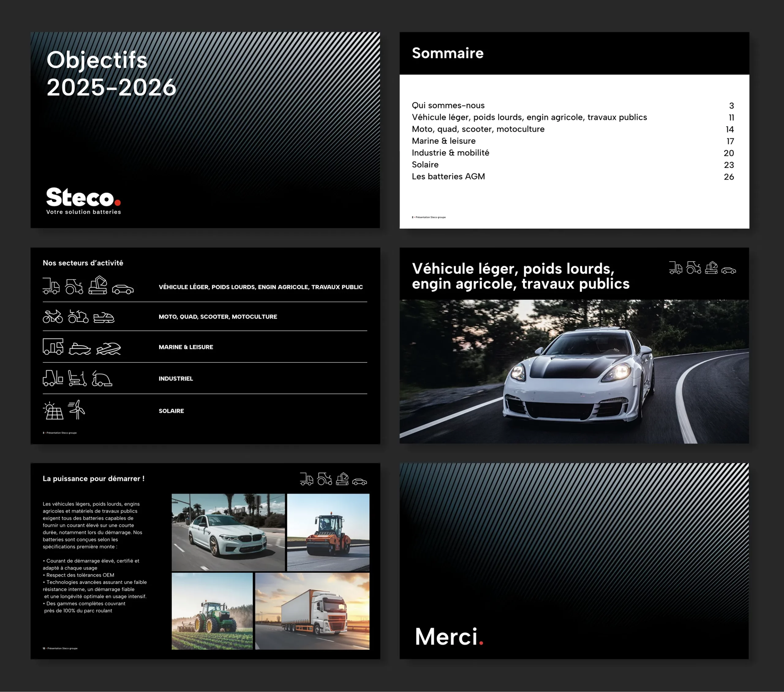Click page number 3 in the summary
Screen dimensions: 784x692
coord(731,106)
